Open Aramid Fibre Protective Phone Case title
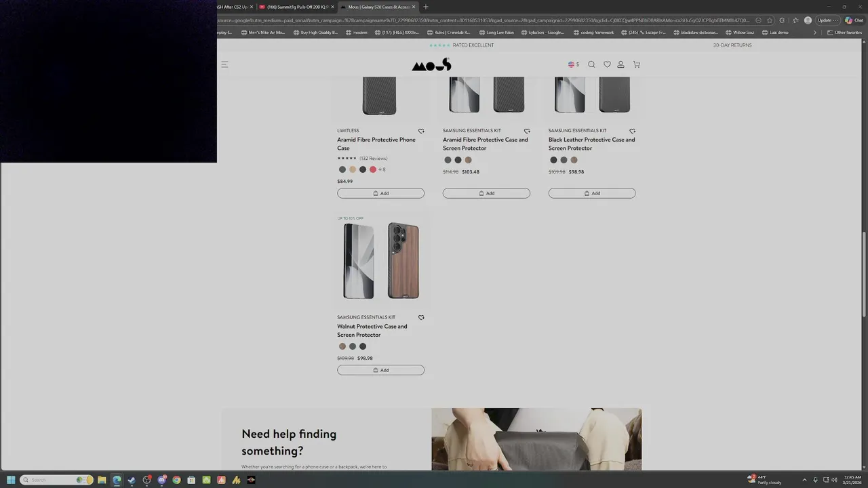The width and height of the screenshot is (868, 488). click(376, 144)
